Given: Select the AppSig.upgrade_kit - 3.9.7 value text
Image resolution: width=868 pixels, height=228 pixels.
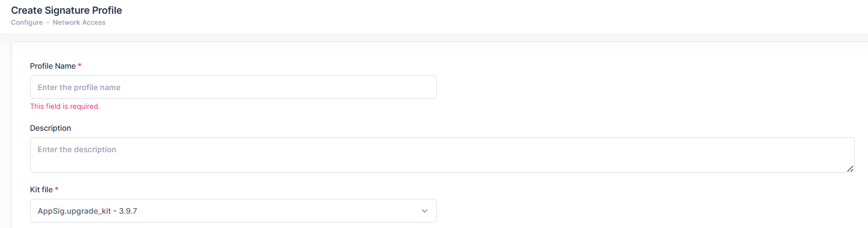Looking at the screenshot, I should coord(87,211).
